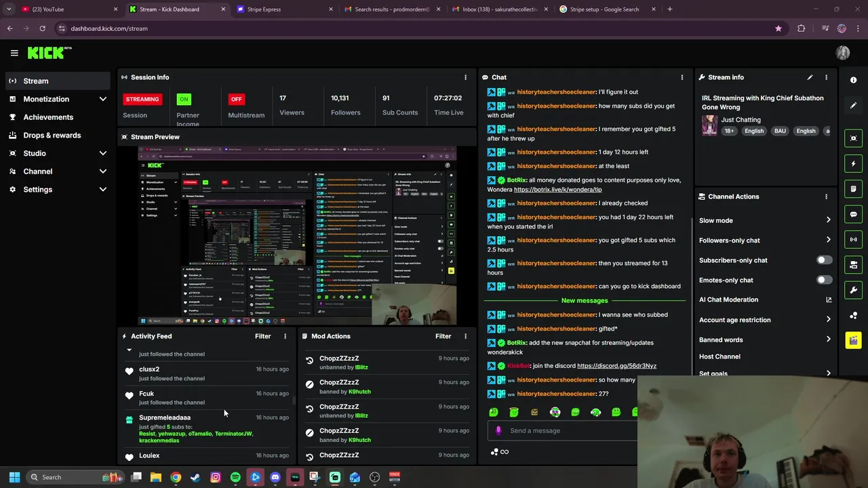Image resolution: width=868 pixels, height=488 pixels.
Task: Click the info icon in right sidebar
Action: tap(853, 80)
